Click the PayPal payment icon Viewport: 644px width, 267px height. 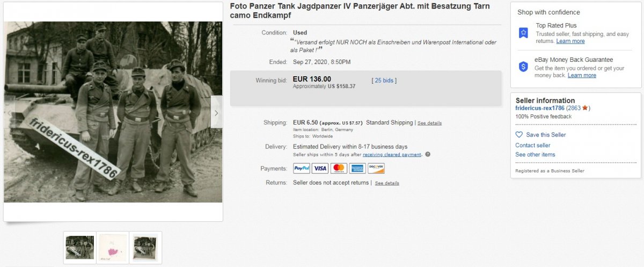point(302,168)
